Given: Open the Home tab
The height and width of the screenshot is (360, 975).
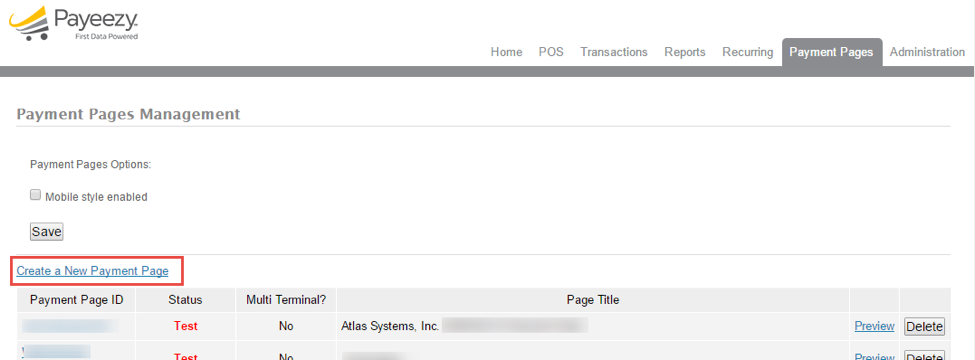Looking at the screenshot, I should (x=506, y=52).
